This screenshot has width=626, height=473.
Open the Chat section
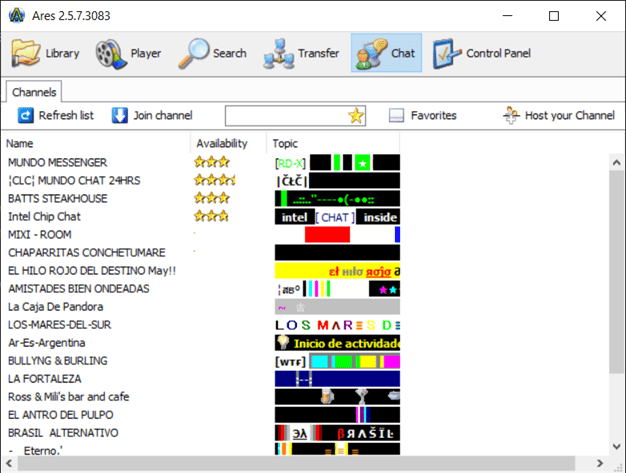click(386, 53)
